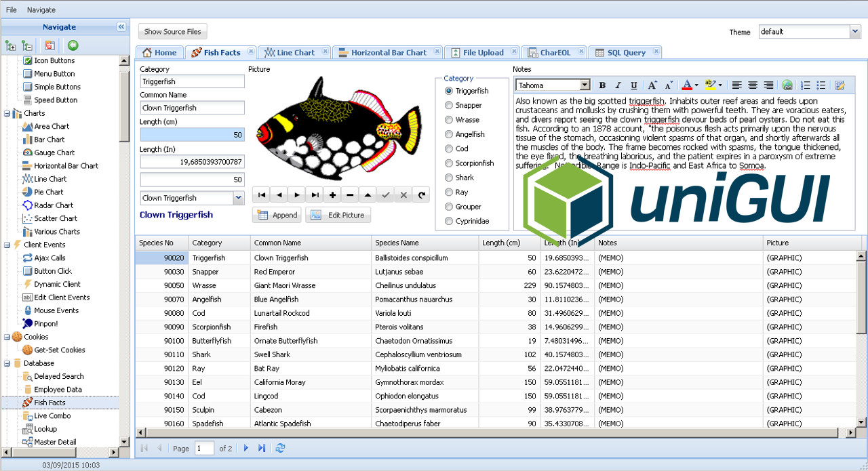Viewport: 868px width, 471px height.
Task: Choose Shark in the Category radio group
Action: pos(448,178)
